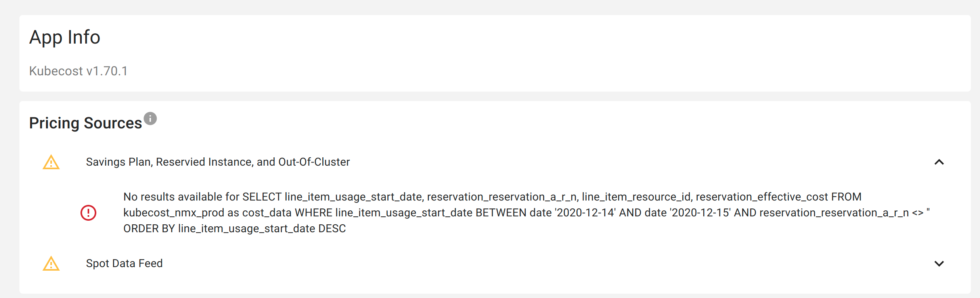
Task: Click the warning triangle beside Spot Data Feed
Action: [x=50, y=264]
